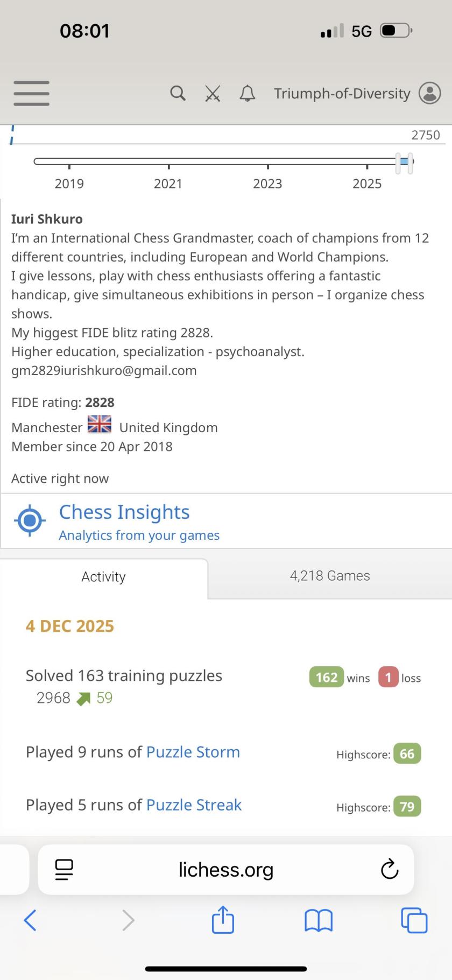
Task: Open the Puzzle Storm link
Action: click(x=193, y=752)
